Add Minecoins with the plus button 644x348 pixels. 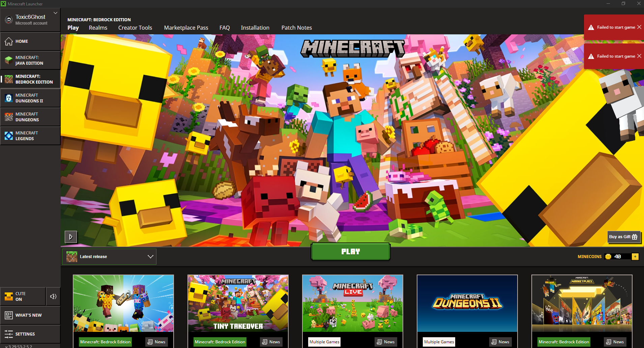tap(635, 257)
